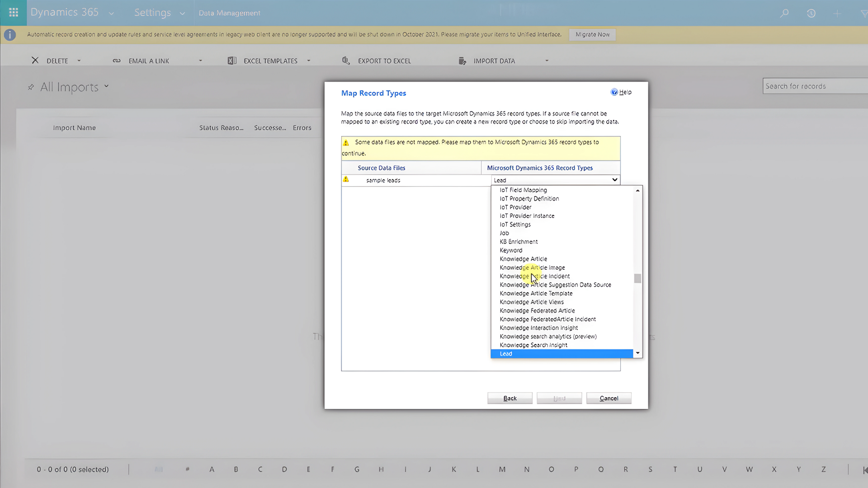Image resolution: width=868 pixels, height=488 pixels.
Task: Click the Delete X icon
Action: pyautogui.click(x=35, y=60)
